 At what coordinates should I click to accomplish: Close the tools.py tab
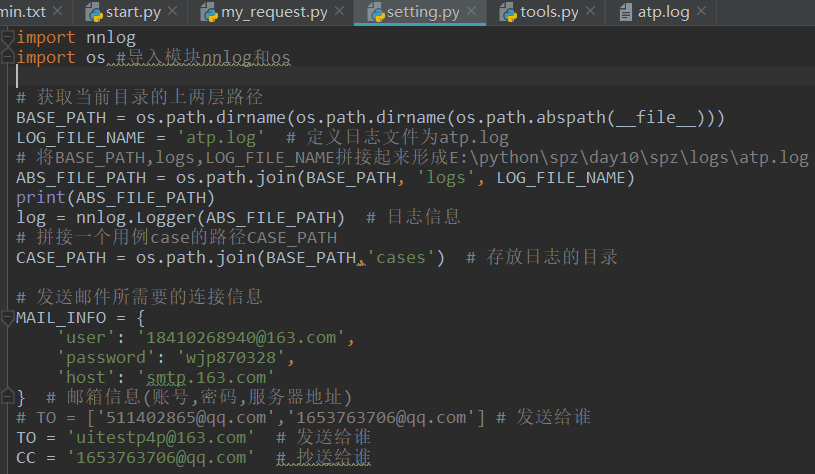(x=590, y=10)
